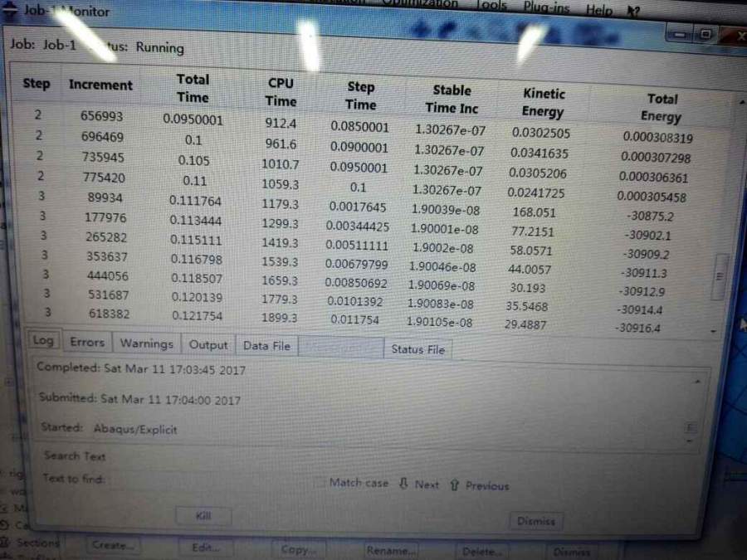Select stable time value 1.90105e-08
This screenshot has height=560, width=747.
[439, 323]
